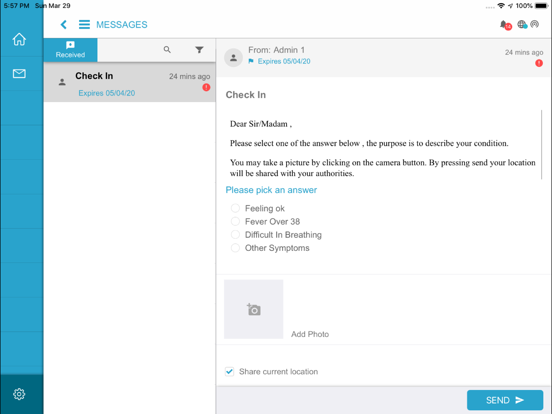Uncheck Share current location checkbox
Screen dimensions: 552x414
pos(229,371)
